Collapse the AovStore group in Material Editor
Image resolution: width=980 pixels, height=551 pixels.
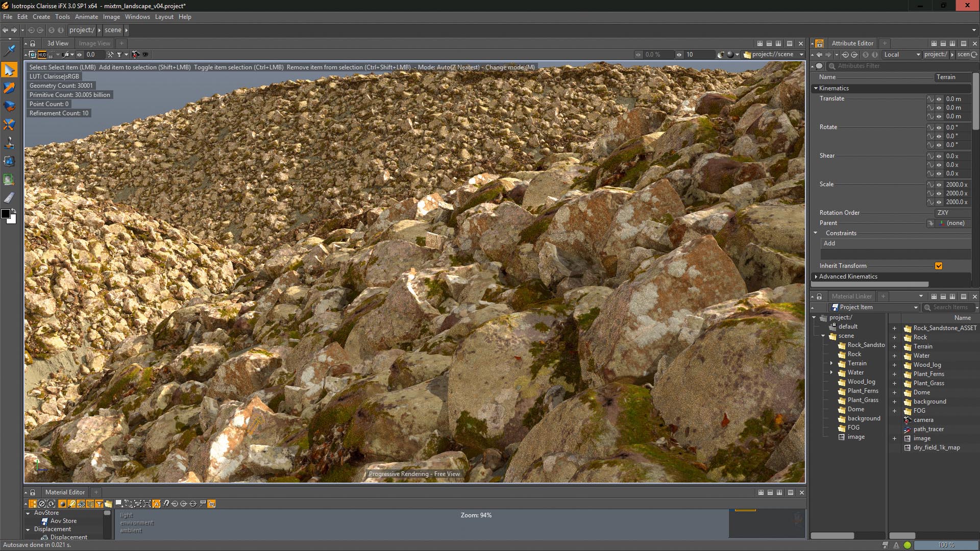tap(28, 513)
